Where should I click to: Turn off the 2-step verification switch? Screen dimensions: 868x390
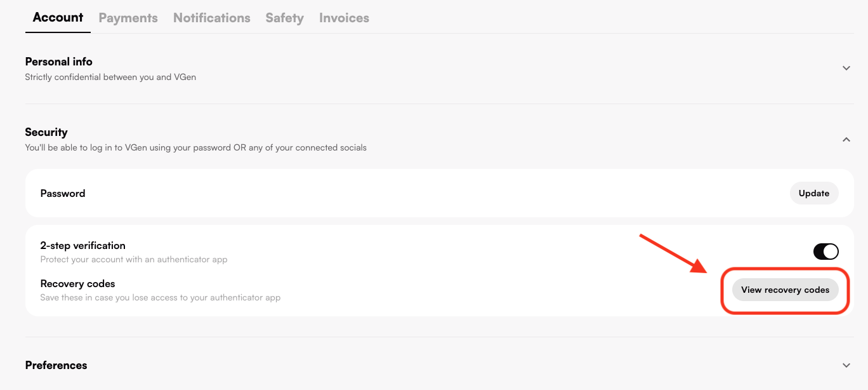[825, 252]
